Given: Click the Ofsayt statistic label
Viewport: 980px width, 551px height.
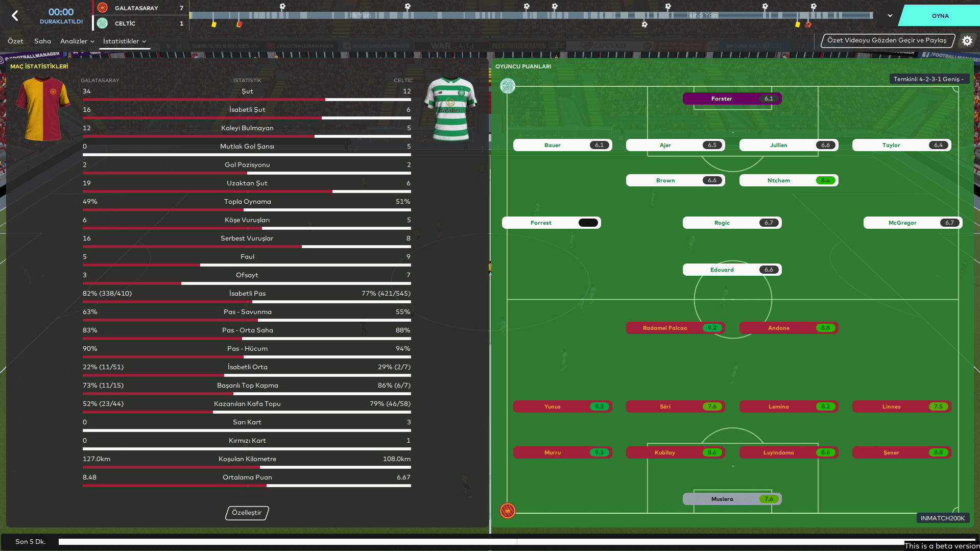Looking at the screenshot, I should (247, 275).
